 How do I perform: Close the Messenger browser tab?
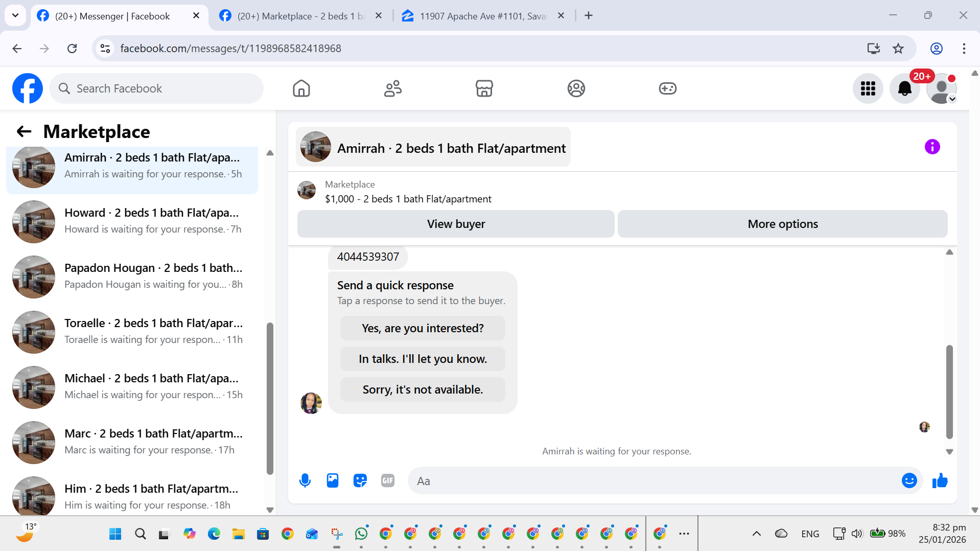(196, 16)
